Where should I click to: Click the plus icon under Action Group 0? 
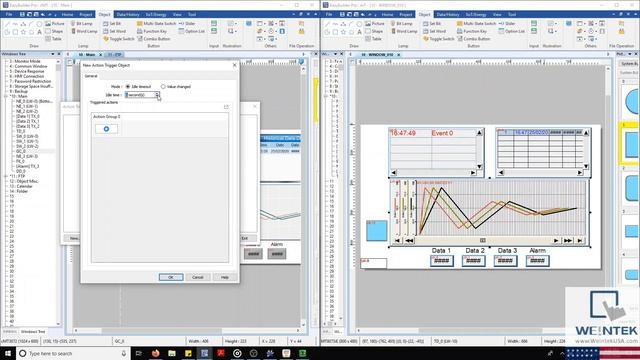(106, 129)
